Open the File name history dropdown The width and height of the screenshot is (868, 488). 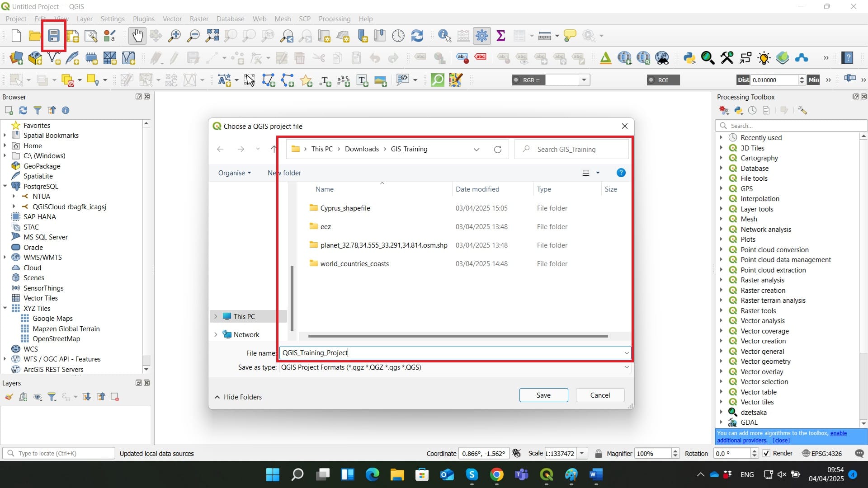pos(627,353)
